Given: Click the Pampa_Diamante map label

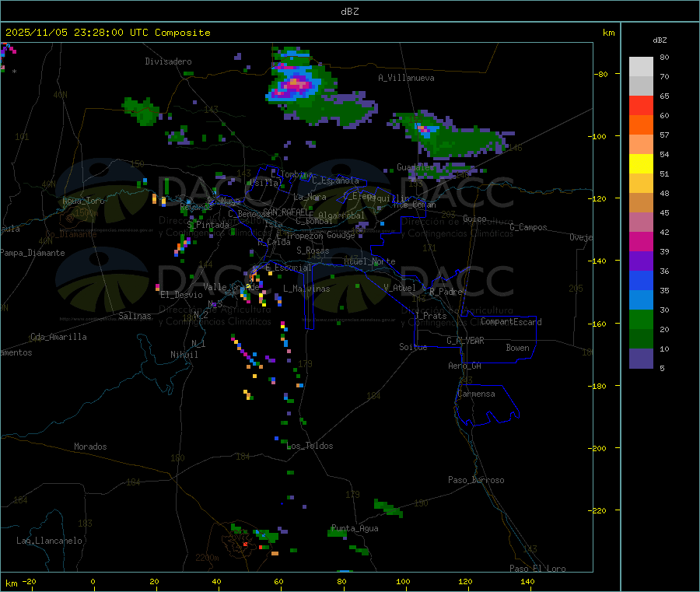Looking at the screenshot, I should pos(33,253).
